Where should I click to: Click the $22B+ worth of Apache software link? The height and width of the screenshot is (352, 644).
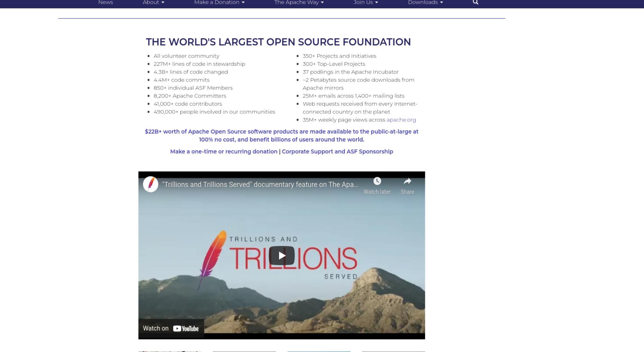282,135
